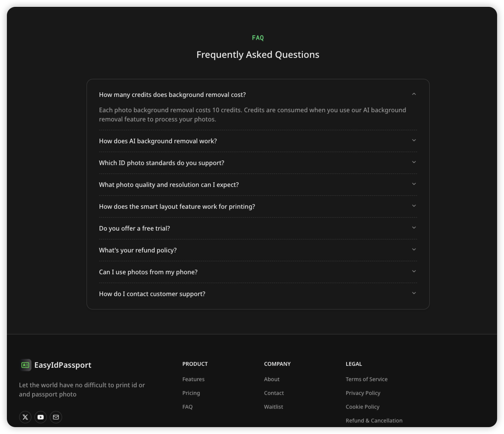
Task: Open the Refund & Cancellation policy
Action: pos(374,420)
